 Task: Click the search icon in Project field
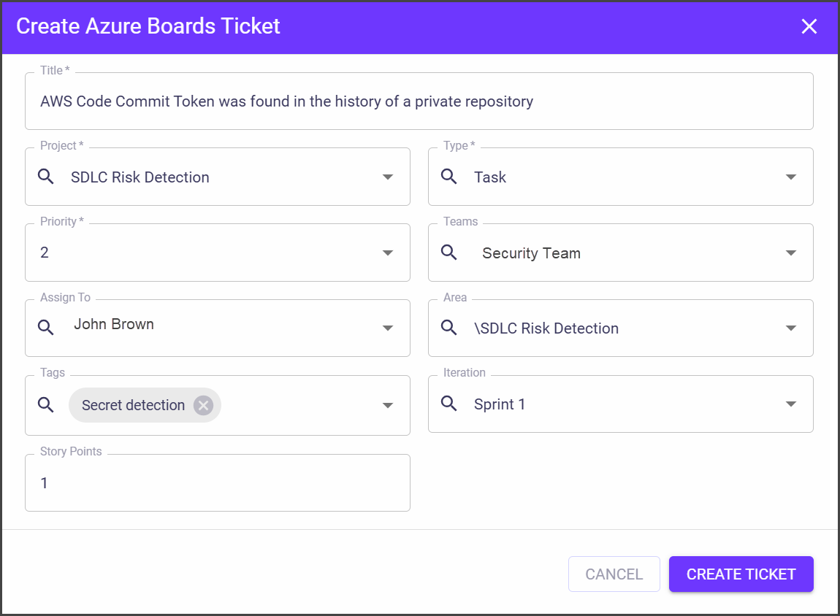(x=45, y=177)
